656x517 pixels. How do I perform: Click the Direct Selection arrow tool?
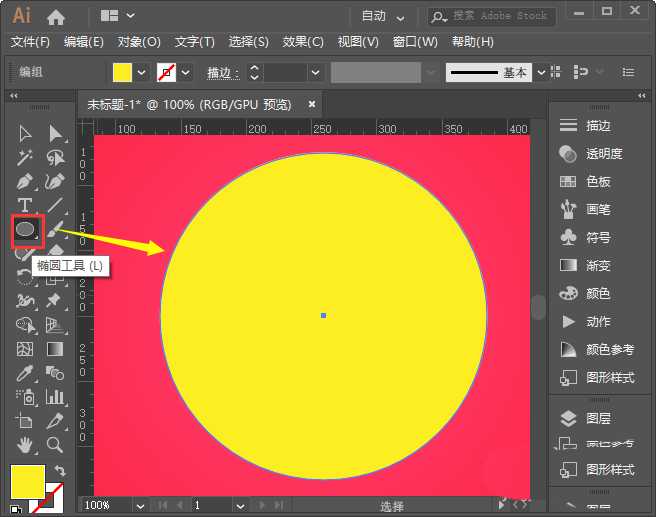point(55,133)
